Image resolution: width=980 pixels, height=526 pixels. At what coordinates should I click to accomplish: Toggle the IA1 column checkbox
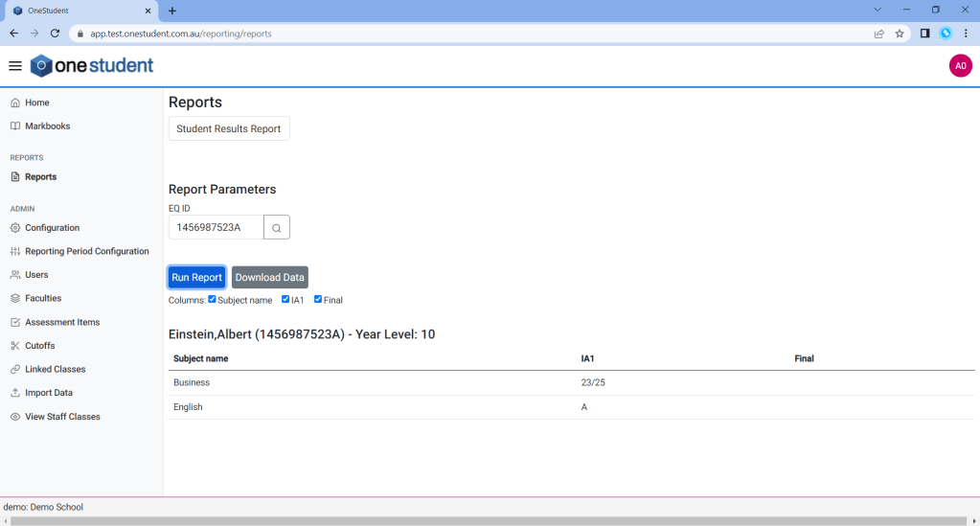click(285, 299)
